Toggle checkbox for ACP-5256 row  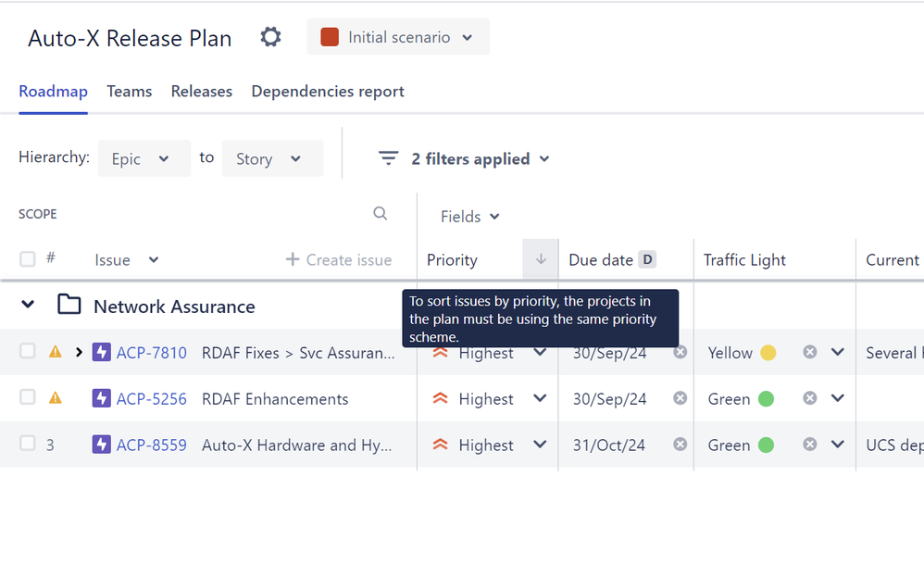click(27, 396)
